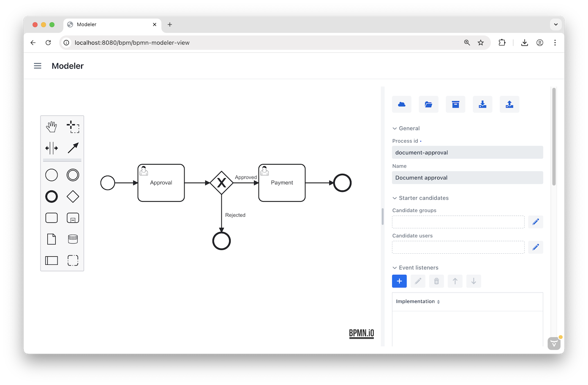The image size is (588, 385).
Task: Pick the global connect arrow tool
Action: coord(73,148)
